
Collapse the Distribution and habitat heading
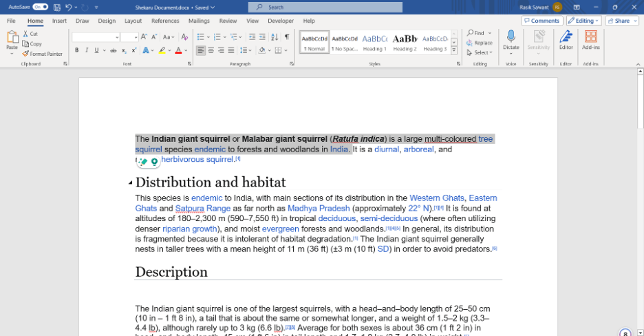[130, 182]
